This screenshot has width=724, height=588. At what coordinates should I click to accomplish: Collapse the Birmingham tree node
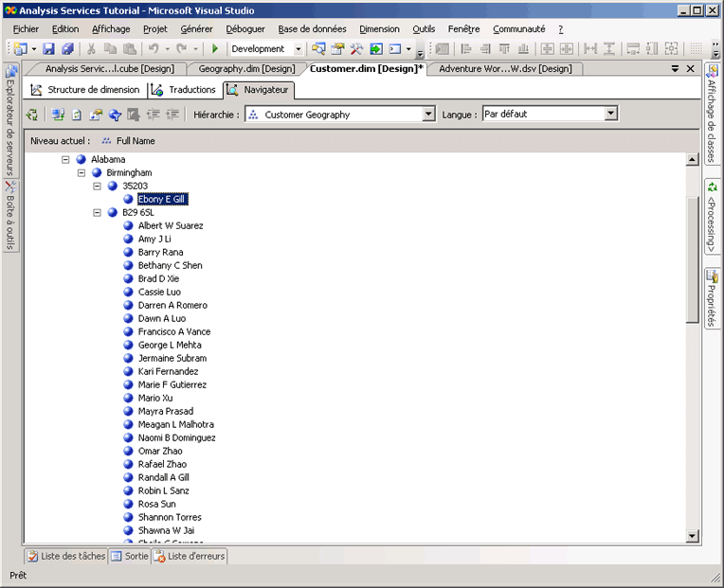pyautogui.click(x=81, y=173)
